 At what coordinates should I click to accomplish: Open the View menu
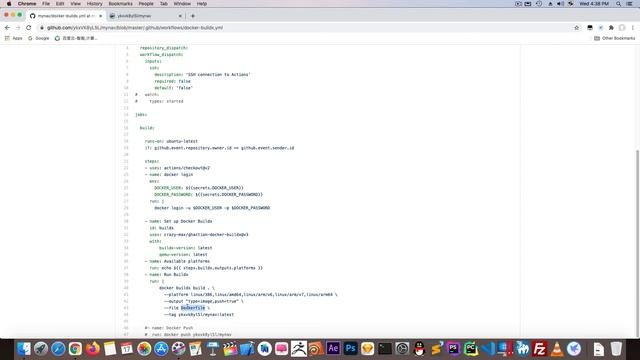(x=76, y=4)
